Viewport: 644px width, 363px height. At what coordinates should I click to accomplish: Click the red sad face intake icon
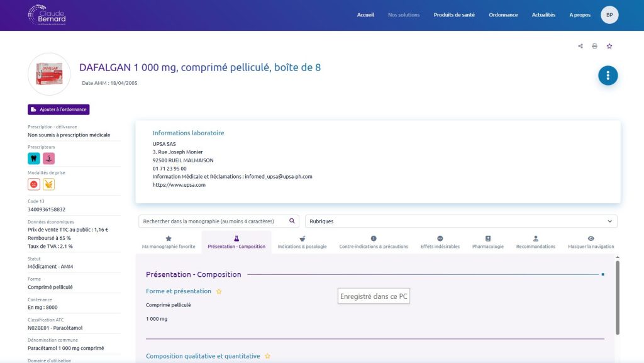(33, 184)
